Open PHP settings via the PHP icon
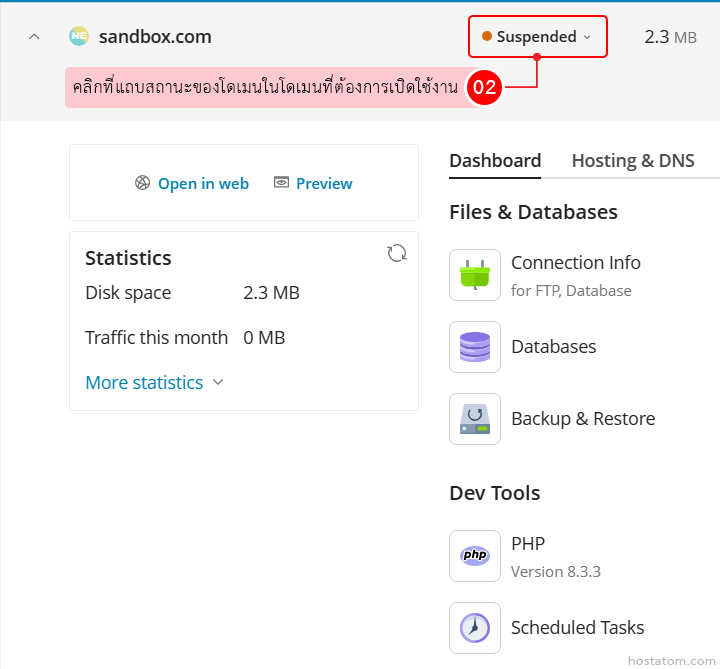The width and height of the screenshot is (720, 669). coord(475,556)
